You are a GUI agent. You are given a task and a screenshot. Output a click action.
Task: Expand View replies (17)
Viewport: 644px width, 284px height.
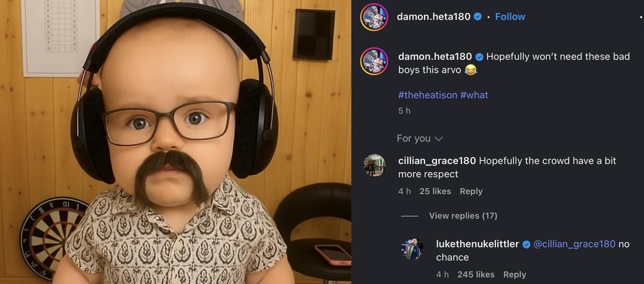(x=463, y=216)
